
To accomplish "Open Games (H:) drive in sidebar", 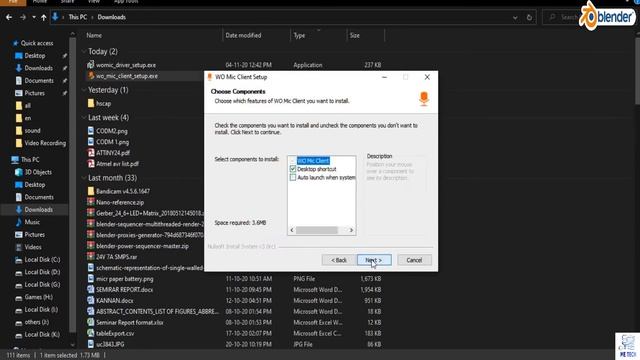I will tap(38, 297).
